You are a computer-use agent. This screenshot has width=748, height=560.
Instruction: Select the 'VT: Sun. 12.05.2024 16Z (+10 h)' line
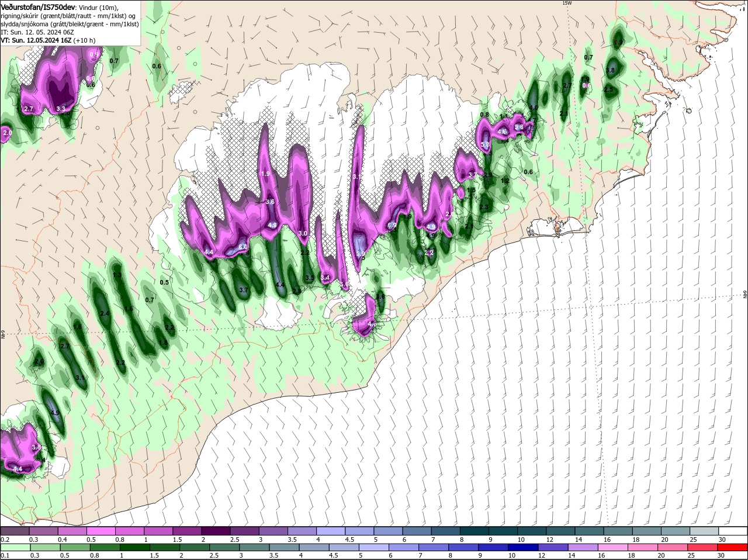(x=48, y=40)
